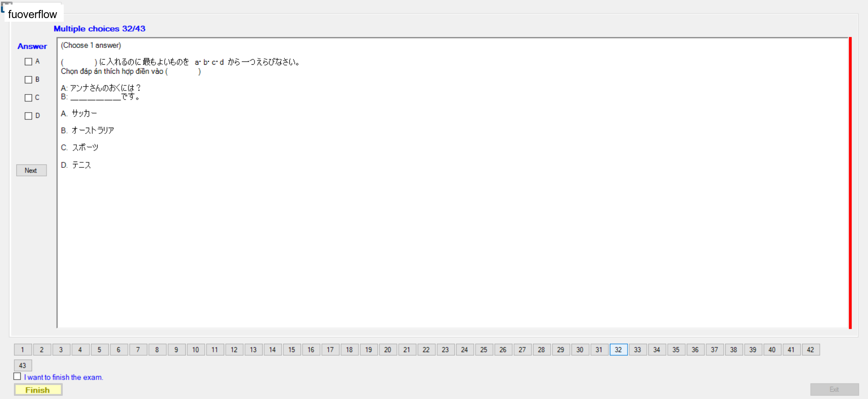The image size is (868, 399).
Task: Click answer text 'A. サッカー'
Action: tap(79, 114)
